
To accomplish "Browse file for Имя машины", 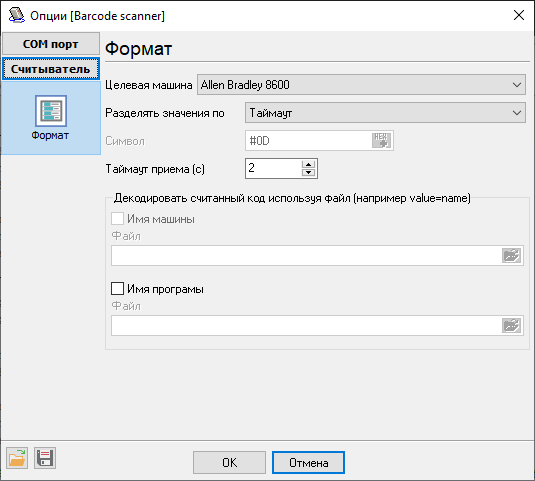I will point(511,256).
